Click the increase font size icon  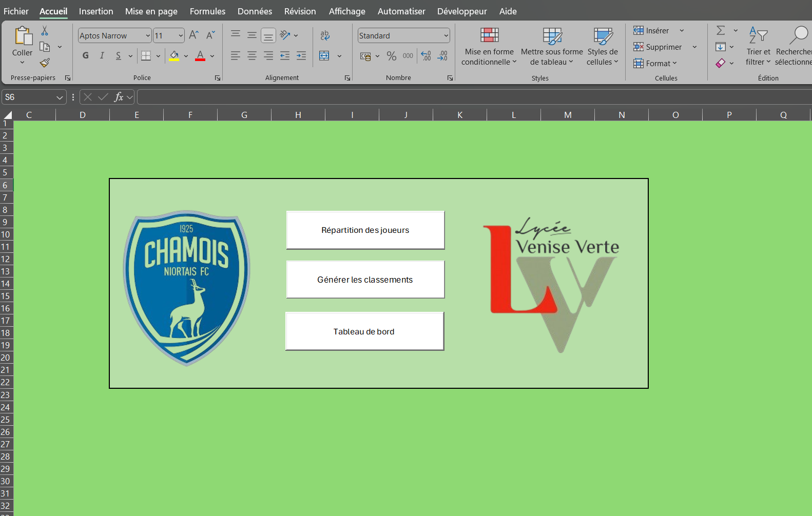(194, 35)
